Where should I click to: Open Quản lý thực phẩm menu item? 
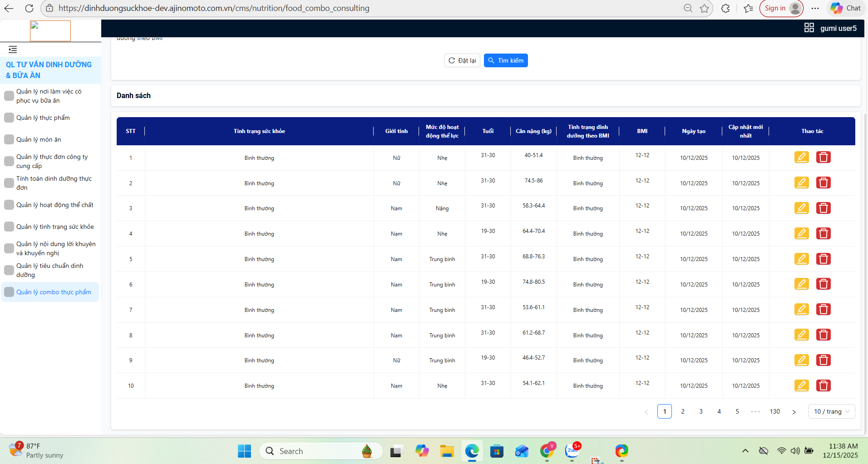[50, 118]
